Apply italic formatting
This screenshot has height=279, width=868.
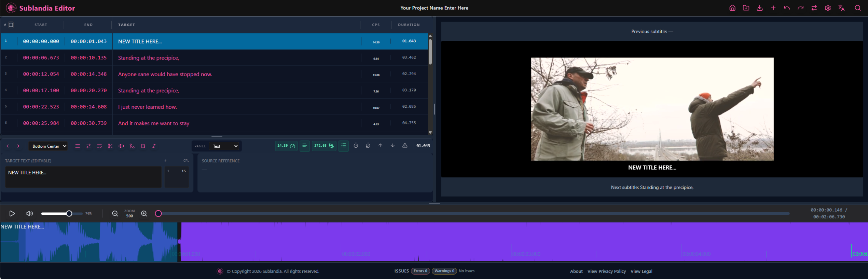(x=154, y=146)
